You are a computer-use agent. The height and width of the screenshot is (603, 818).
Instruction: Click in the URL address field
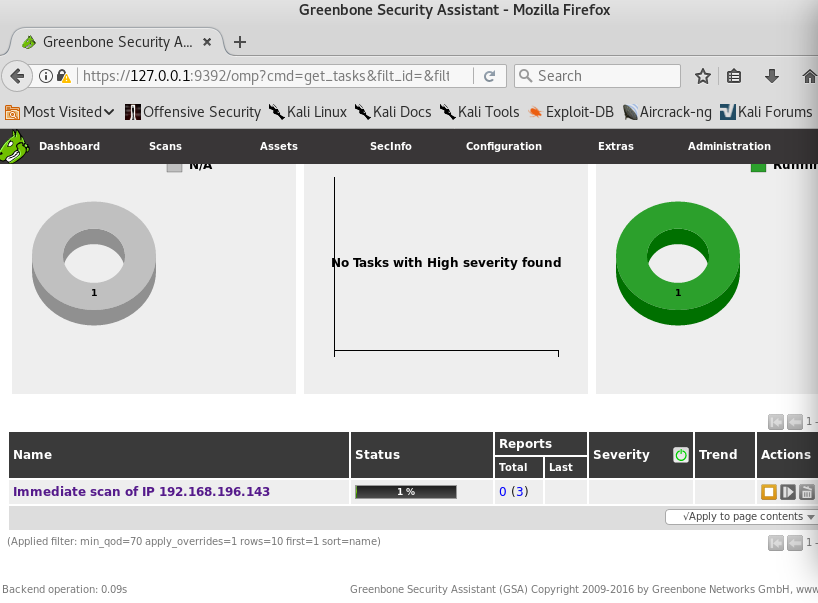[x=266, y=76]
